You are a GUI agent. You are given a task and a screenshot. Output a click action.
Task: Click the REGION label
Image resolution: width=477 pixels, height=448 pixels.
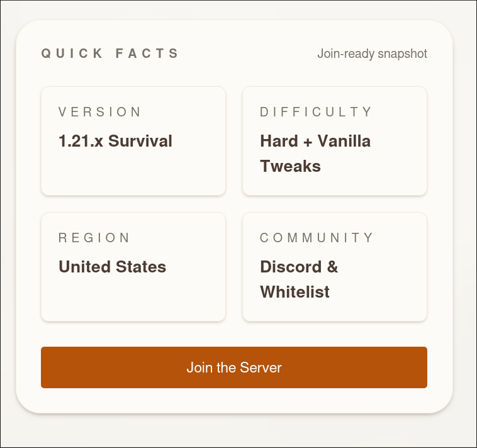pyautogui.click(x=94, y=238)
